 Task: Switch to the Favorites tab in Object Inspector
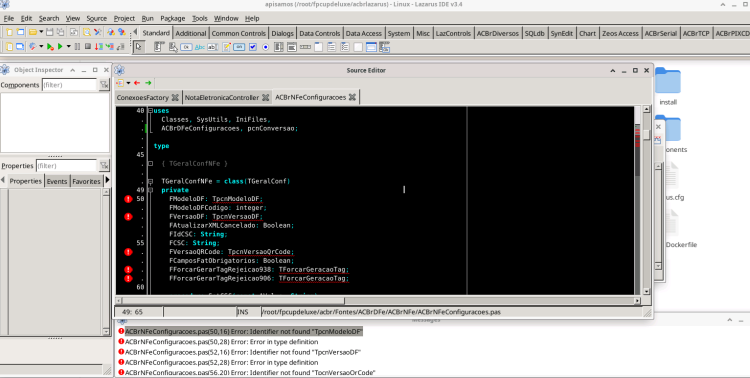(86, 181)
